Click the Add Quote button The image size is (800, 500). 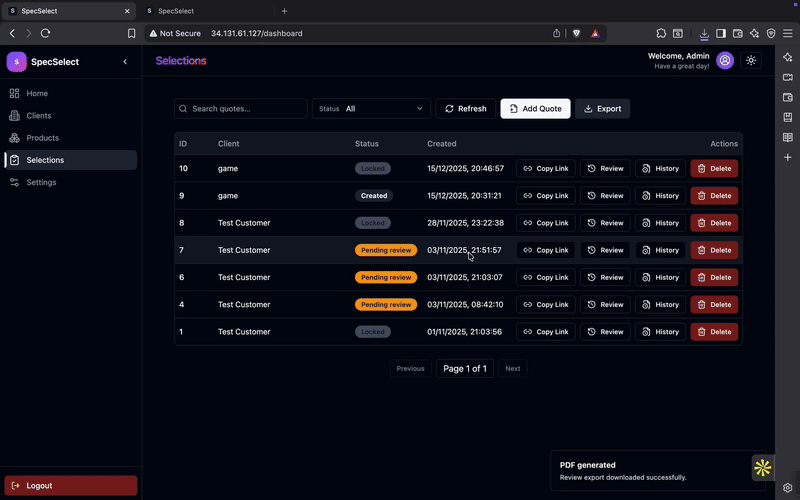click(x=535, y=109)
